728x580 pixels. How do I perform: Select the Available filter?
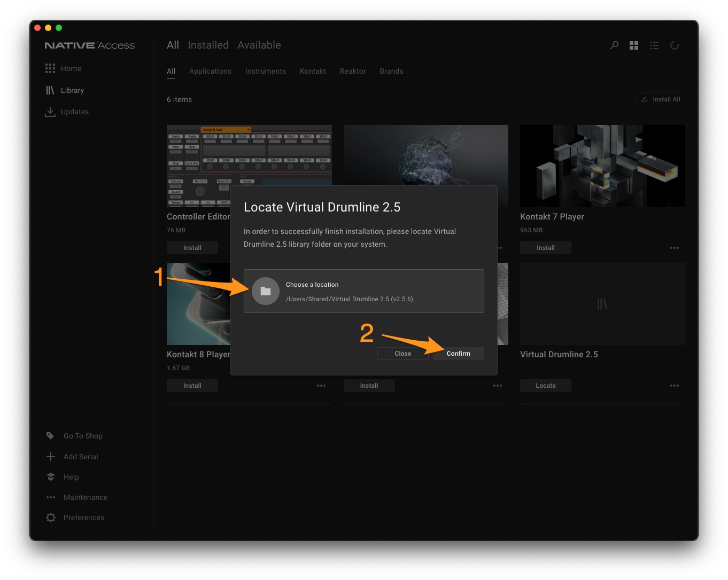[x=259, y=45]
